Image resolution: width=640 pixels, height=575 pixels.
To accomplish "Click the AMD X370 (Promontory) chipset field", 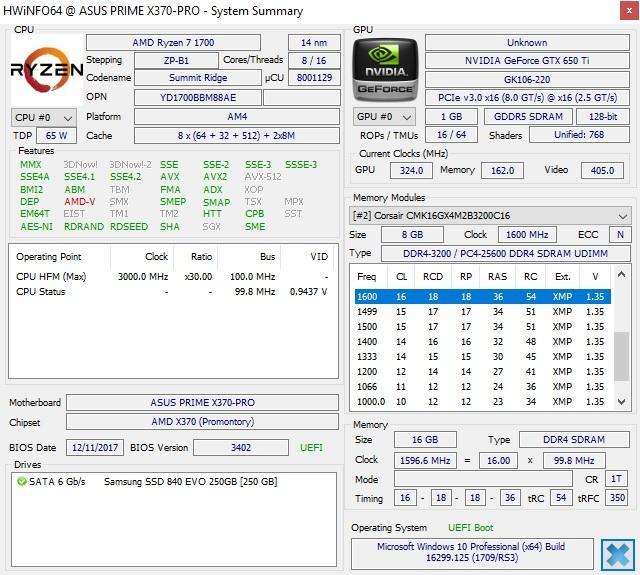I will (x=202, y=422).
